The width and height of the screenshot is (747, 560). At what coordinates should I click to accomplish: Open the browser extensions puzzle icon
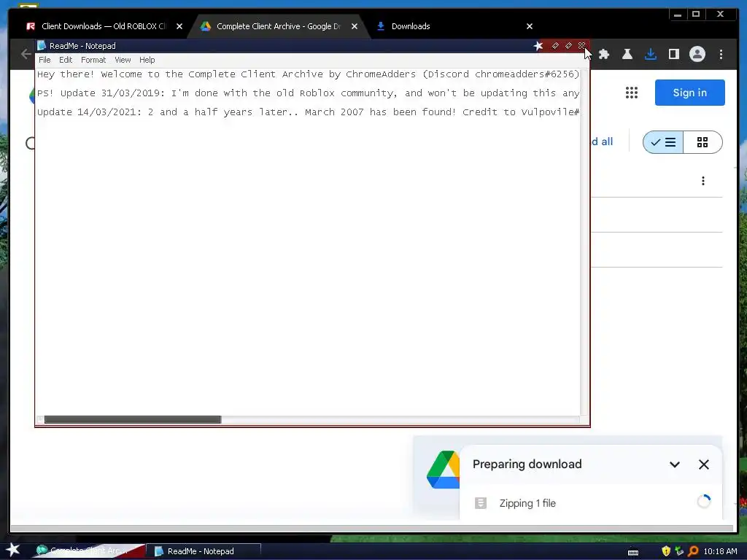coord(603,54)
